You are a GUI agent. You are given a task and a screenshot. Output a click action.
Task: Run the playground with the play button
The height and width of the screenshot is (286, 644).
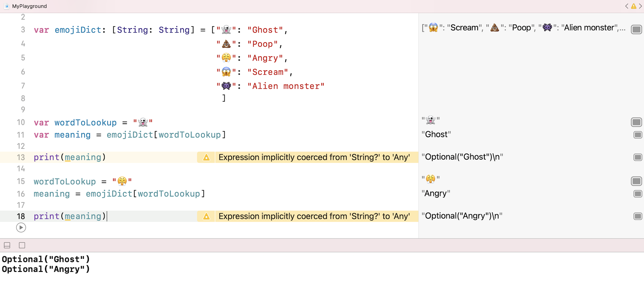[21, 228]
